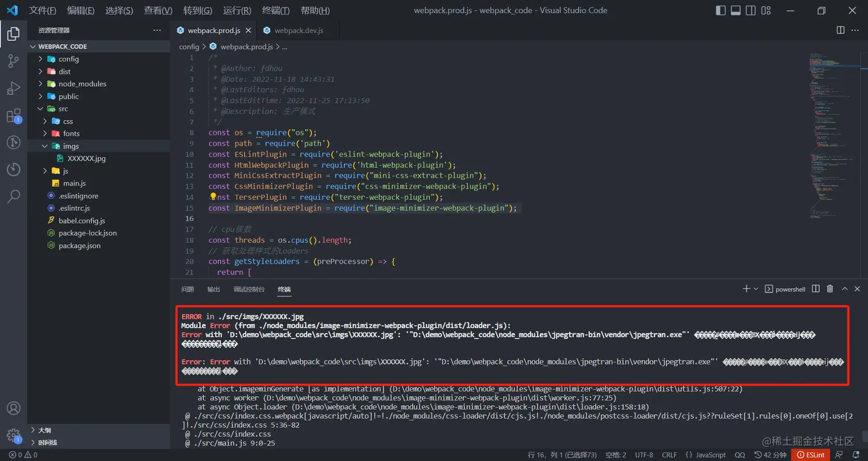Maximize the panel size with the up chevron
This screenshot has width=868, height=461.
point(844,289)
